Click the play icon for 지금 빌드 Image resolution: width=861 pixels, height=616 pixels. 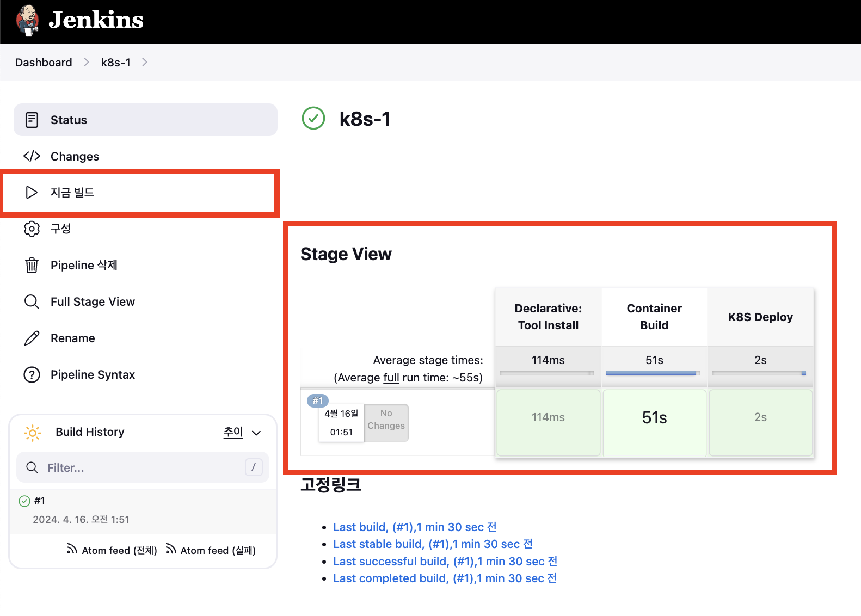coord(32,193)
